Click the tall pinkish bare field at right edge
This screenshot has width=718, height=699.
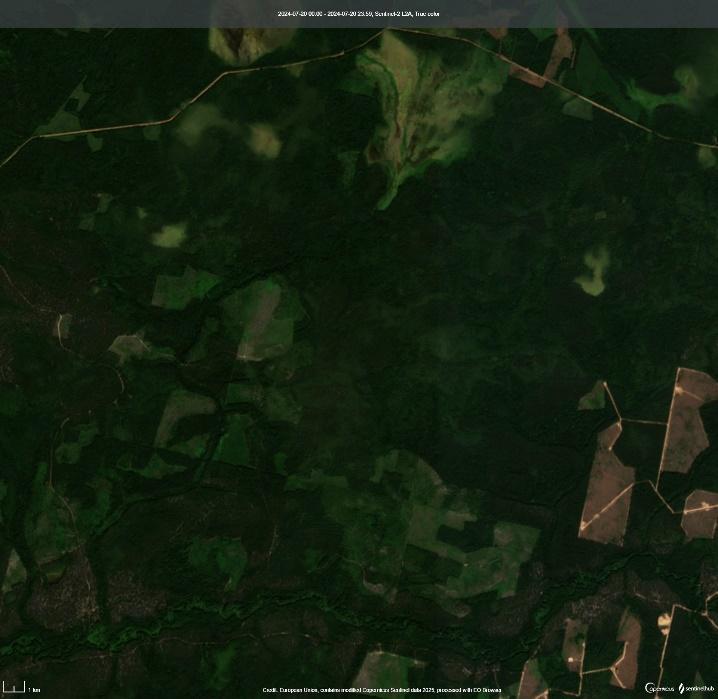coord(686,420)
